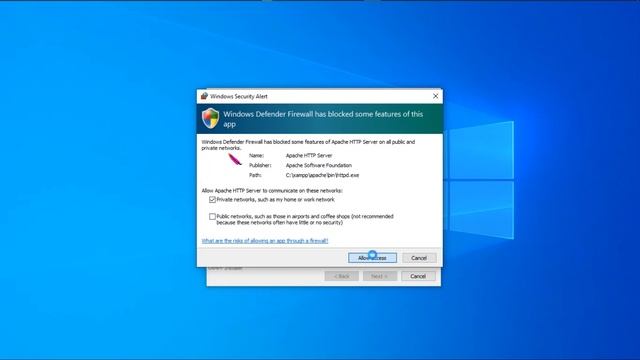Screen dimensions: 640x360
Task: Click the Apache feather icon
Action: 235,159
